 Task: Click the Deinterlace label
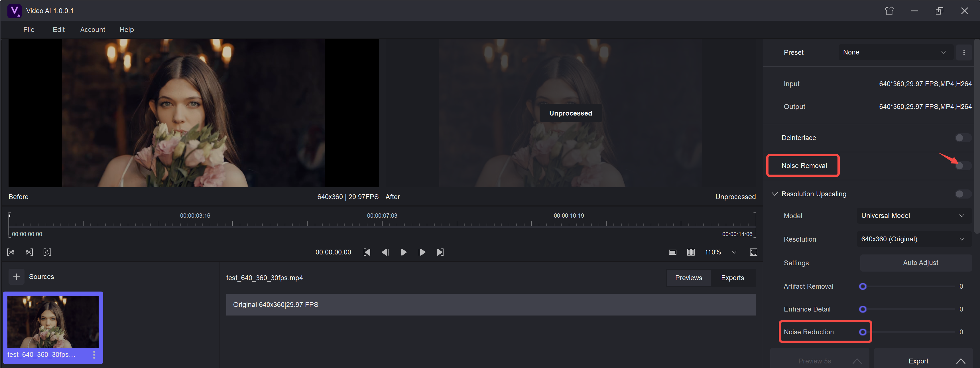click(x=798, y=138)
